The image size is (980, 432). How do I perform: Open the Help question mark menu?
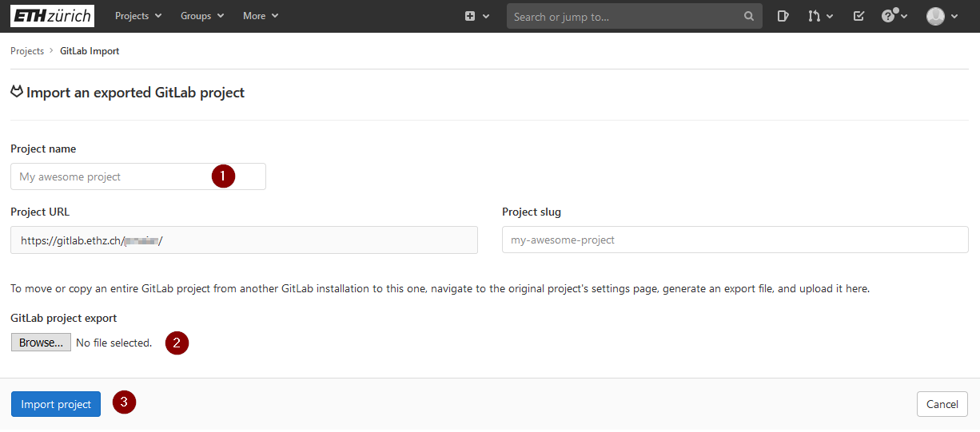coord(894,16)
